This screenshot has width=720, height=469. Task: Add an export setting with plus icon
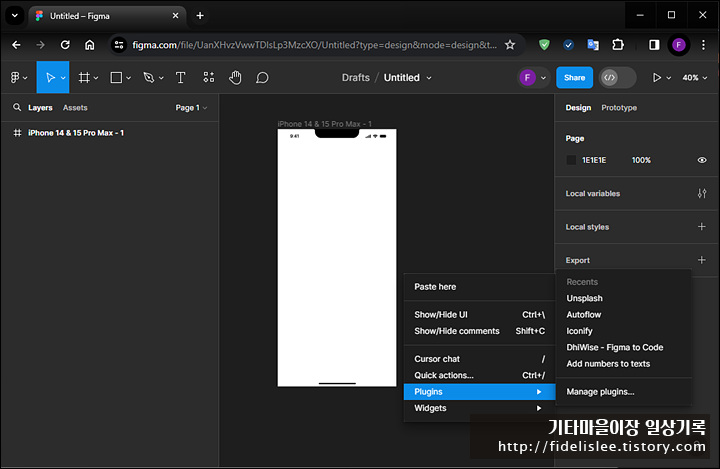pyautogui.click(x=702, y=260)
